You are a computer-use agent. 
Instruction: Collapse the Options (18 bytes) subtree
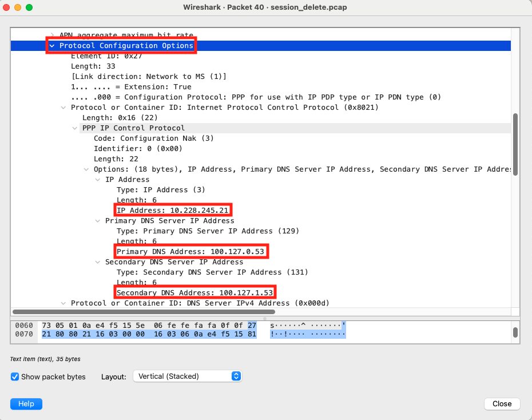pyautogui.click(x=86, y=169)
